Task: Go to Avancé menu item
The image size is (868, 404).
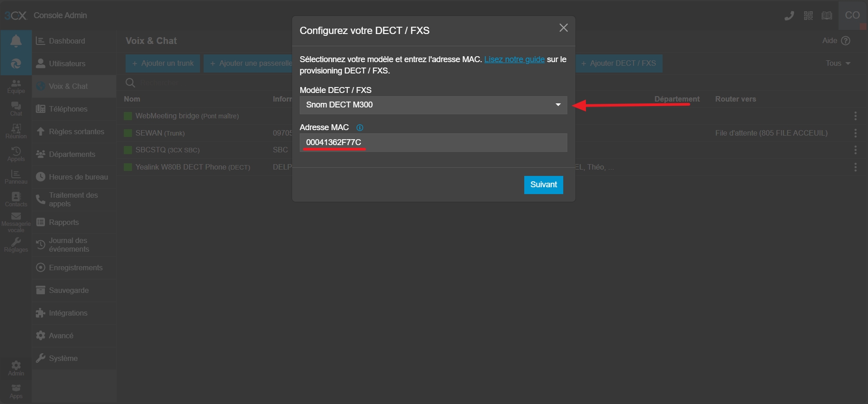Action: click(x=74, y=336)
